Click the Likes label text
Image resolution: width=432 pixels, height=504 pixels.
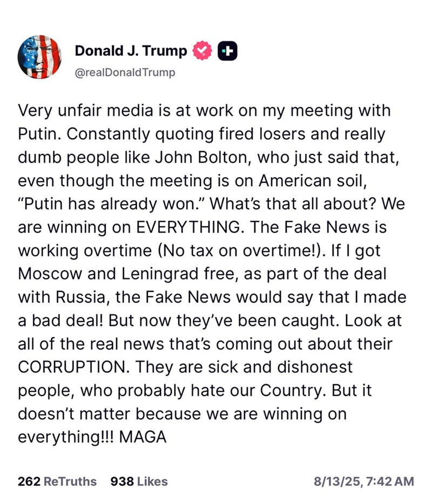click(x=152, y=481)
